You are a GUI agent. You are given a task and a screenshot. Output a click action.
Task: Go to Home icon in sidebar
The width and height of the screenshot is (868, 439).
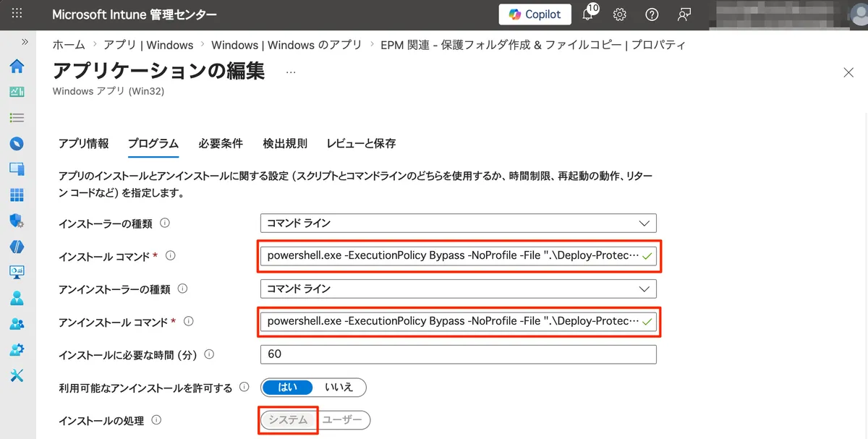pos(17,67)
